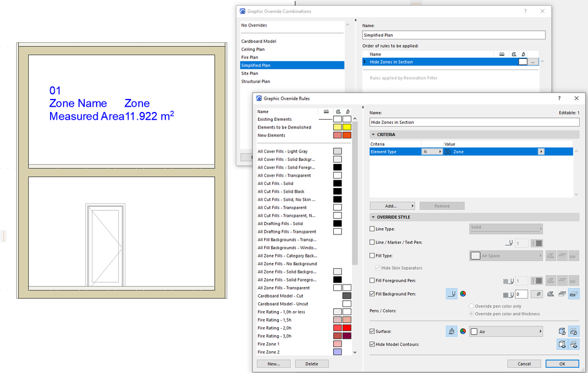The width and height of the screenshot is (588, 373).
Task: Click the Delete button
Action: pyautogui.click(x=311, y=364)
